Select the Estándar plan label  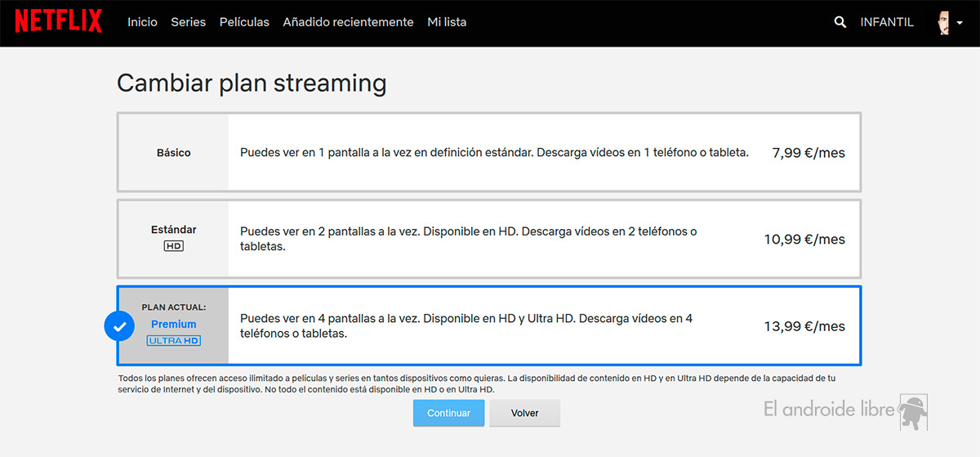point(174,230)
